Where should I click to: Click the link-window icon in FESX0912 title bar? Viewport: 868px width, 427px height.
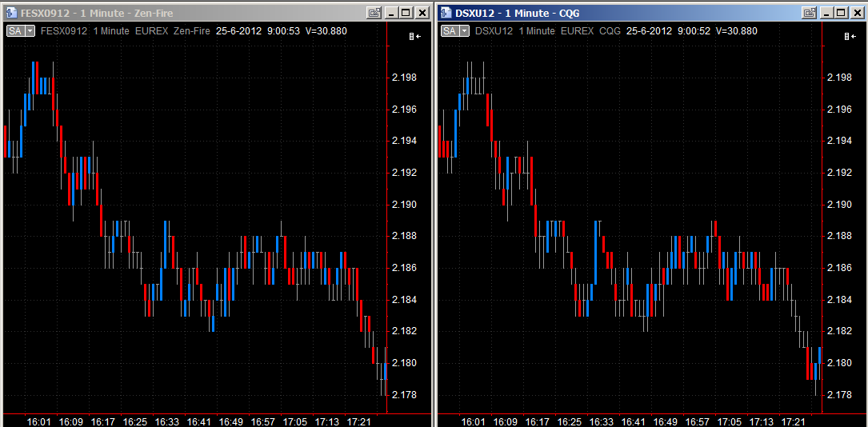coord(374,12)
